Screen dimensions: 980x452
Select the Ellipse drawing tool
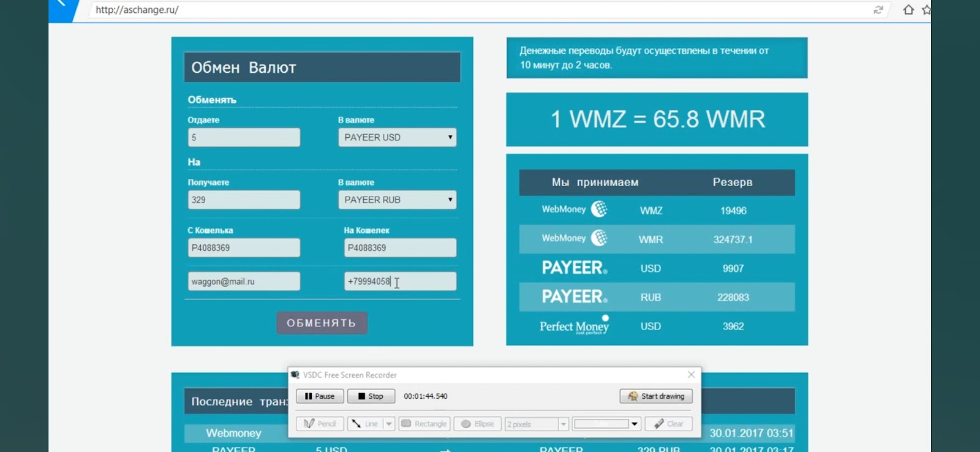point(477,424)
